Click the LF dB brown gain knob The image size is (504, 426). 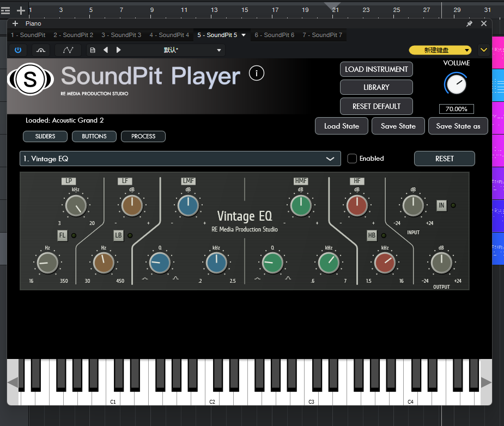point(132,206)
